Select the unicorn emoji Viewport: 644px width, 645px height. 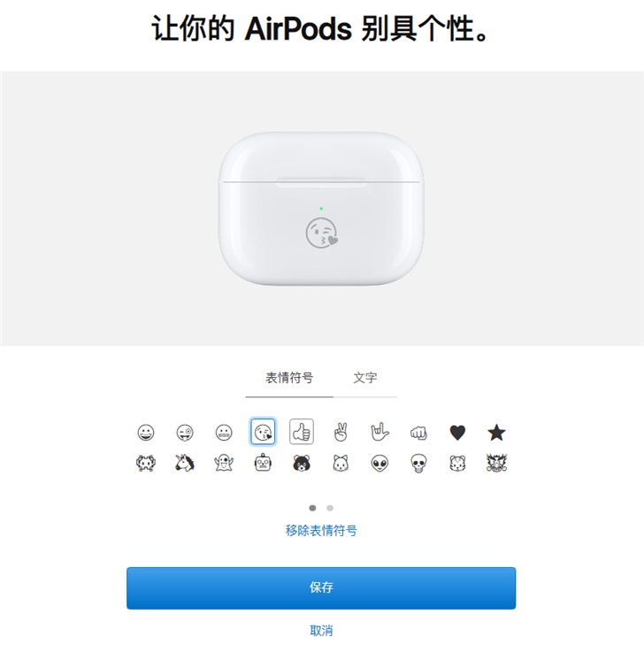(185, 464)
